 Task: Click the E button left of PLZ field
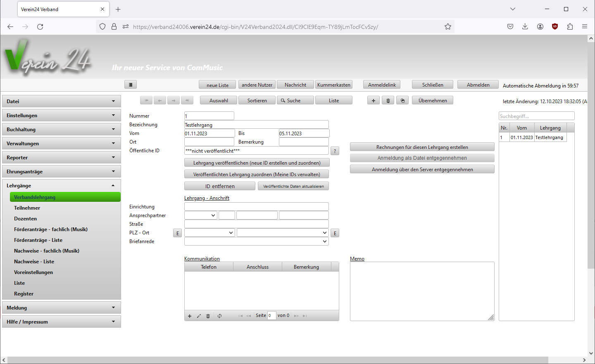(x=178, y=233)
